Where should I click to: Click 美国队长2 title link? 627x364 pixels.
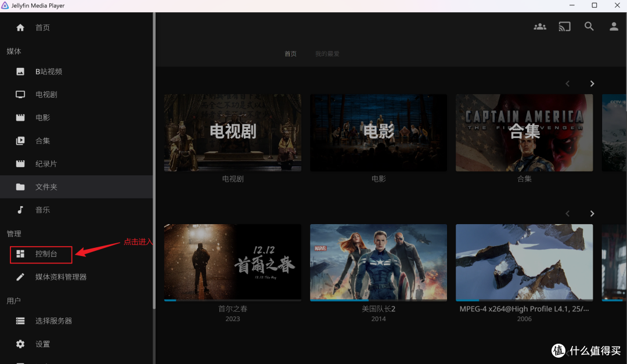tap(379, 309)
